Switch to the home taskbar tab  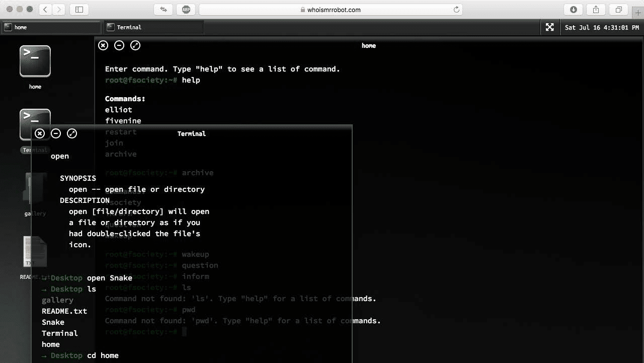click(x=52, y=27)
